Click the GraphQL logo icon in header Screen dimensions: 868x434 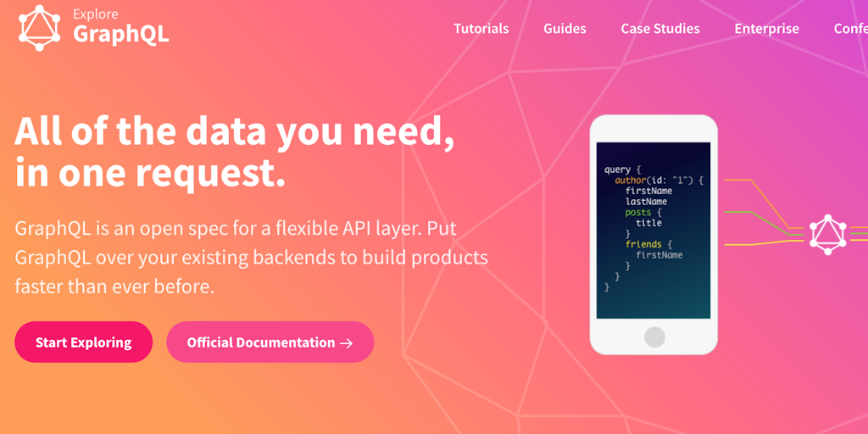point(39,28)
